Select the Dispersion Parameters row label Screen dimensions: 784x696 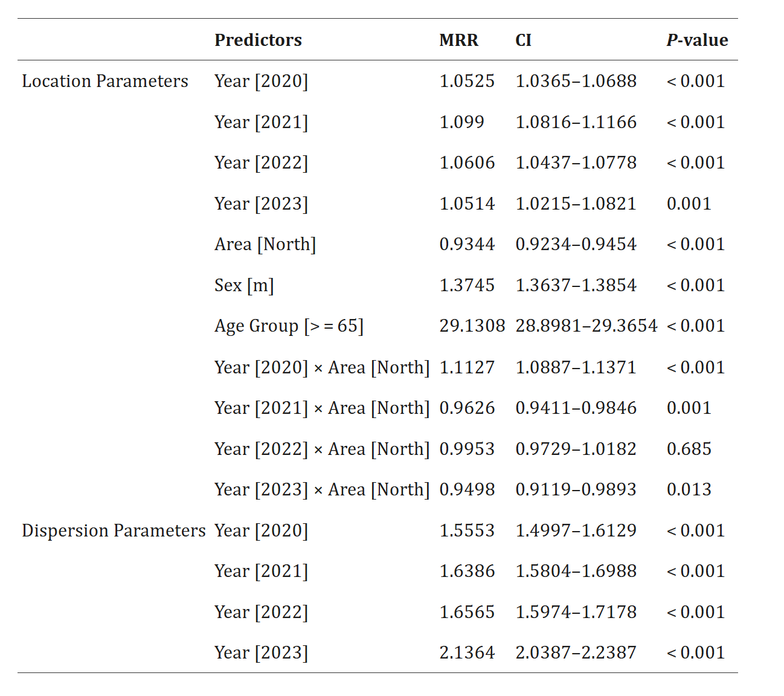pyautogui.click(x=114, y=530)
